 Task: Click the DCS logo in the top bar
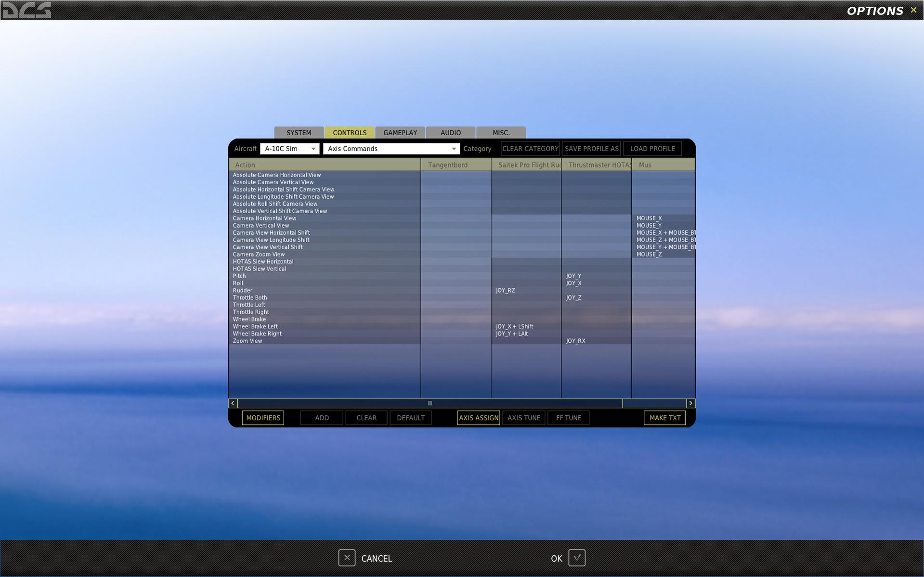click(x=26, y=10)
